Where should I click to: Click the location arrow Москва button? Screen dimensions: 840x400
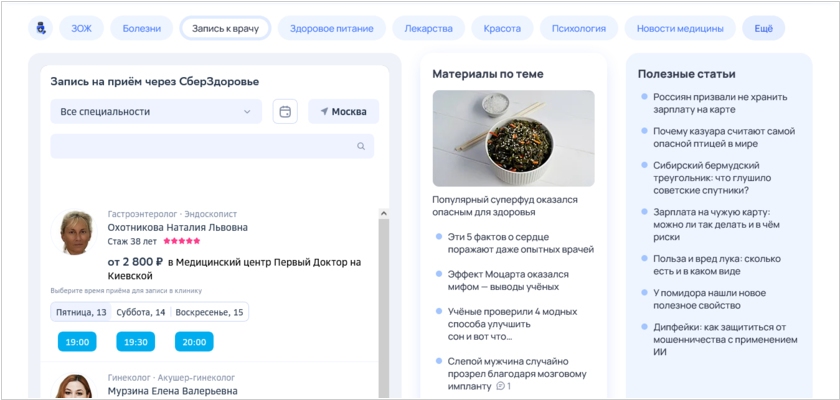(343, 112)
